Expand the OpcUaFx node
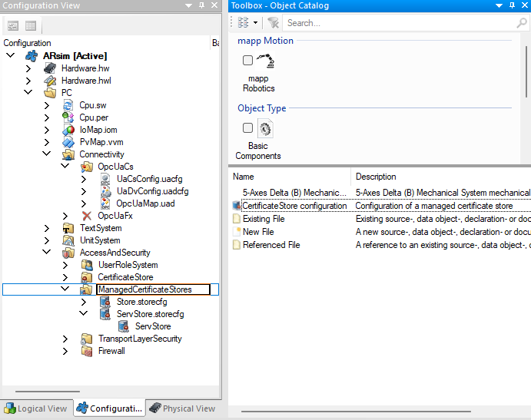 (65, 216)
